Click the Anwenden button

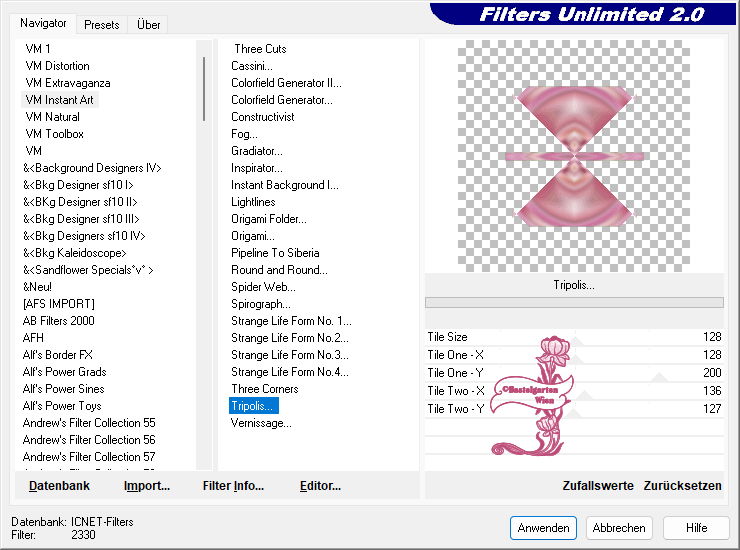543,528
